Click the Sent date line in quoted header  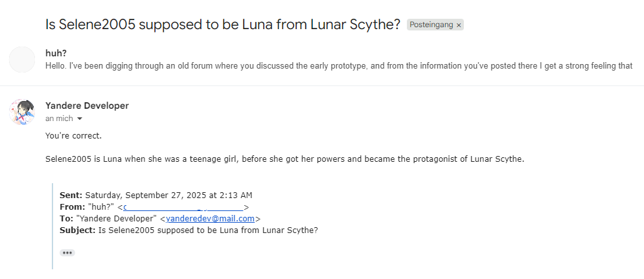155,195
